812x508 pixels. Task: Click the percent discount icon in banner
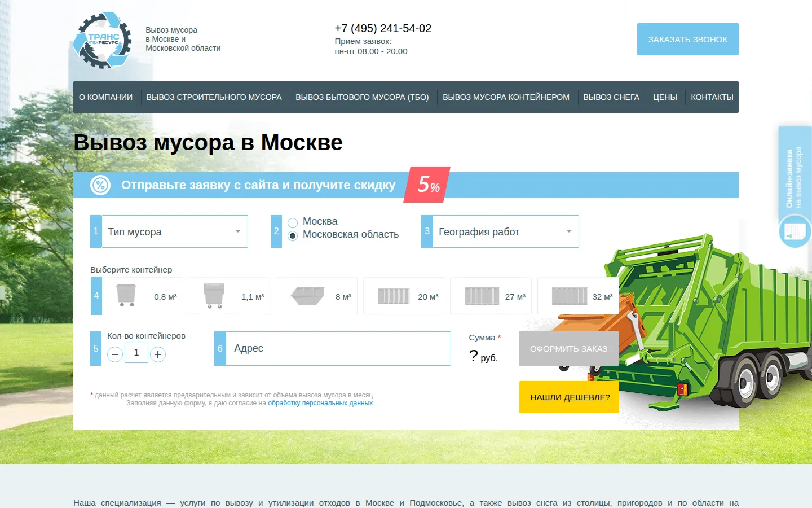pyautogui.click(x=100, y=185)
